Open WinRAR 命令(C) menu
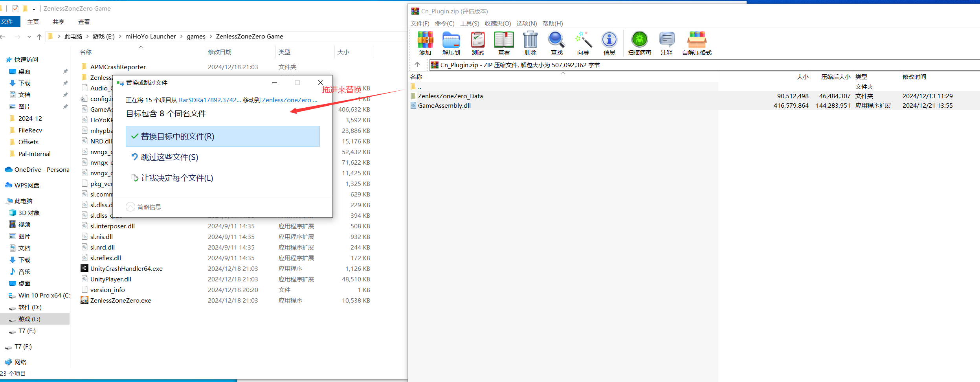Image resolution: width=980 pixels, height=382 pixels. coord(444,23)
